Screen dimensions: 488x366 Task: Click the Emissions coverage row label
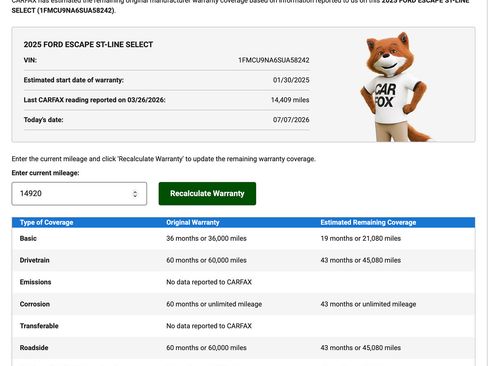35,282
